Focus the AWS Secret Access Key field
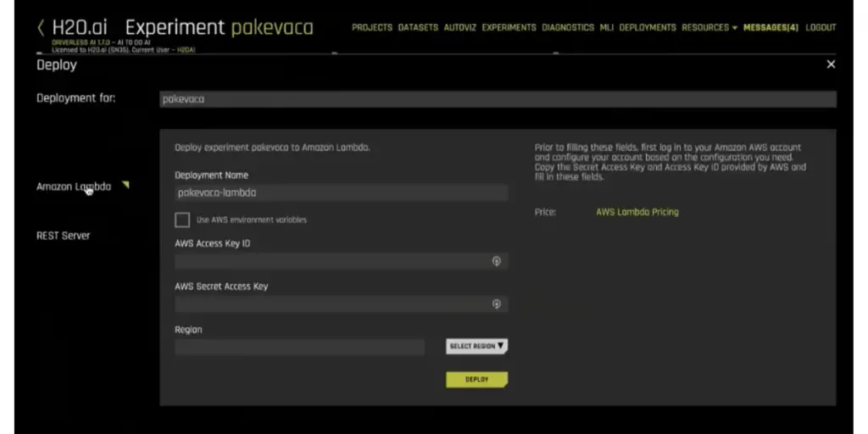The height and width of the screenshot is (434, 868). [x=341, y=304]
